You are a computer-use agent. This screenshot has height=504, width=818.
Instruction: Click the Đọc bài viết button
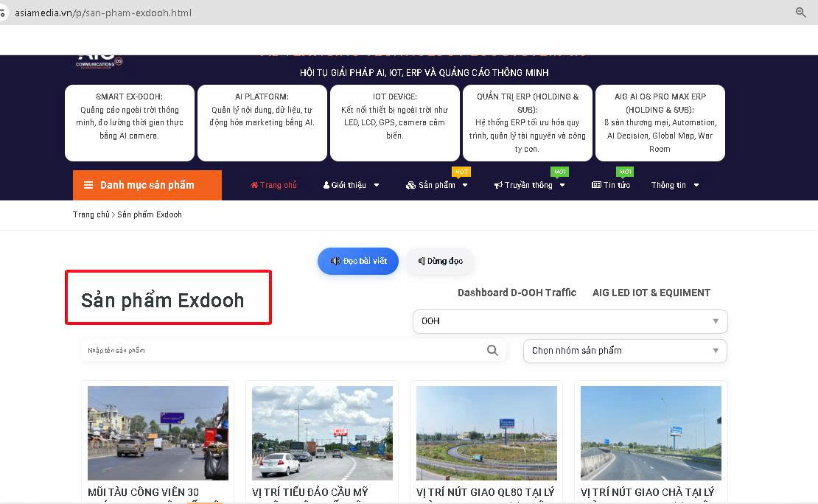358,261
